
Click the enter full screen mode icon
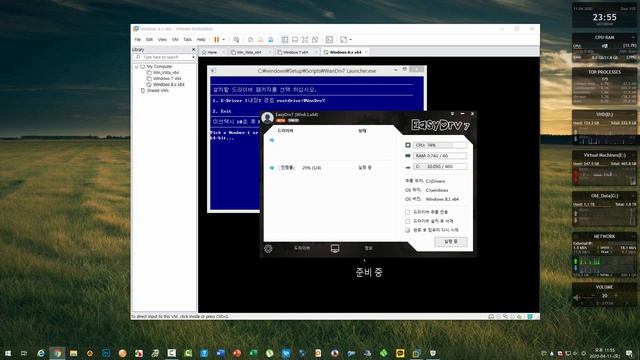pos(305,40)
